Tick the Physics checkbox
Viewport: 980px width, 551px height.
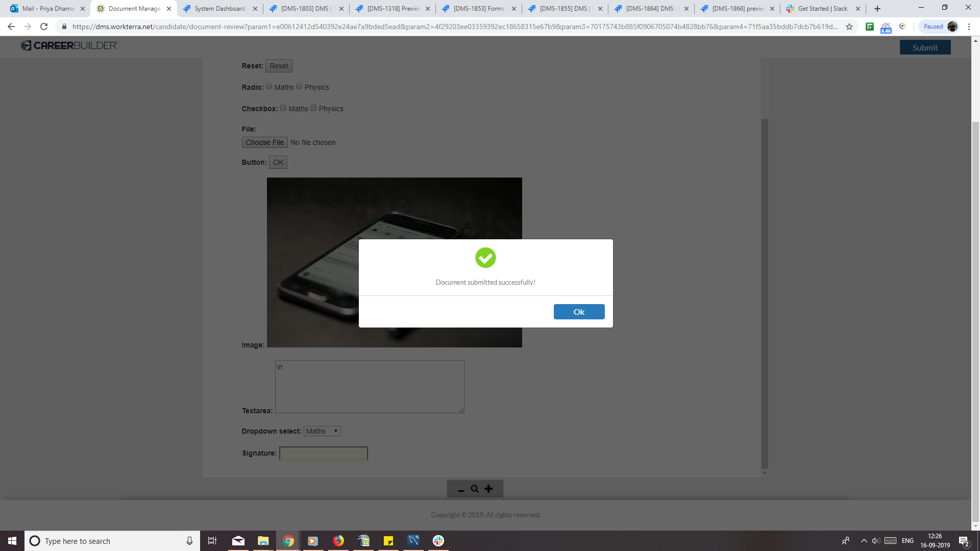pyautogui.click(x=313, y=108)
